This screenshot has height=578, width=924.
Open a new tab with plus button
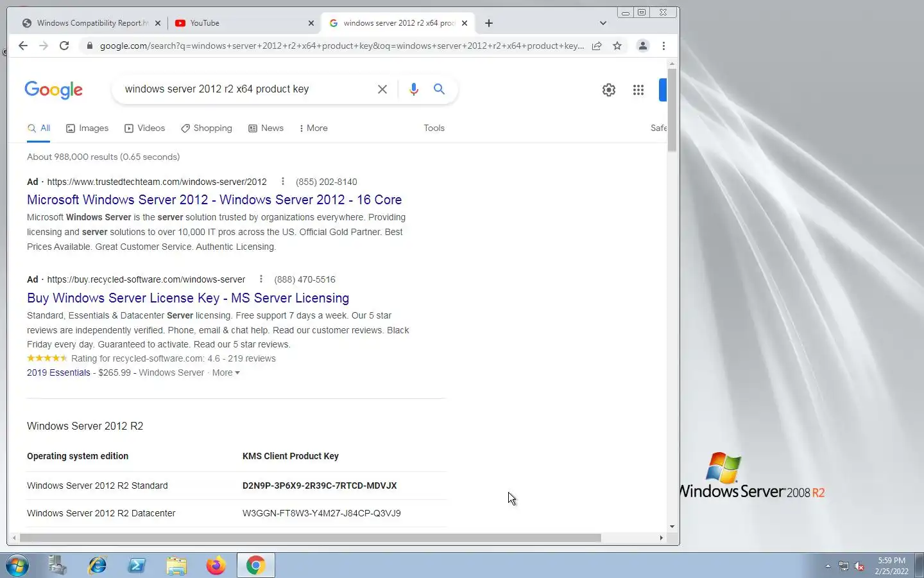pos(489,23)
